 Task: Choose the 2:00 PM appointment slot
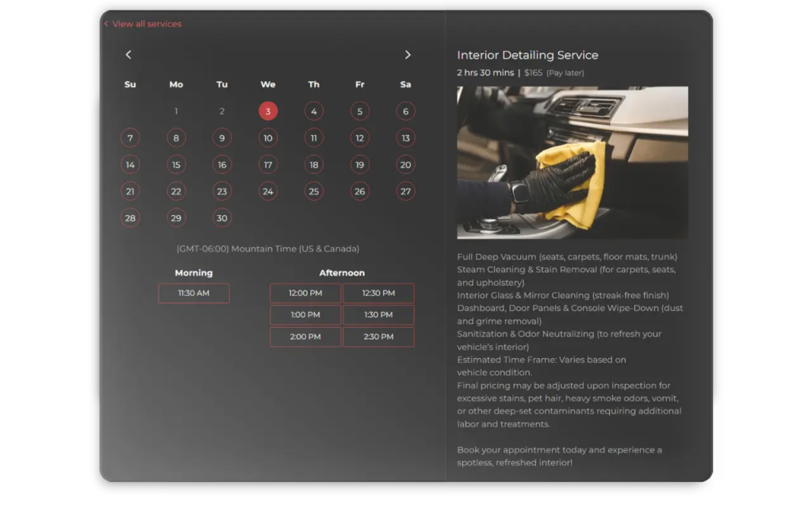pos(305,337)
